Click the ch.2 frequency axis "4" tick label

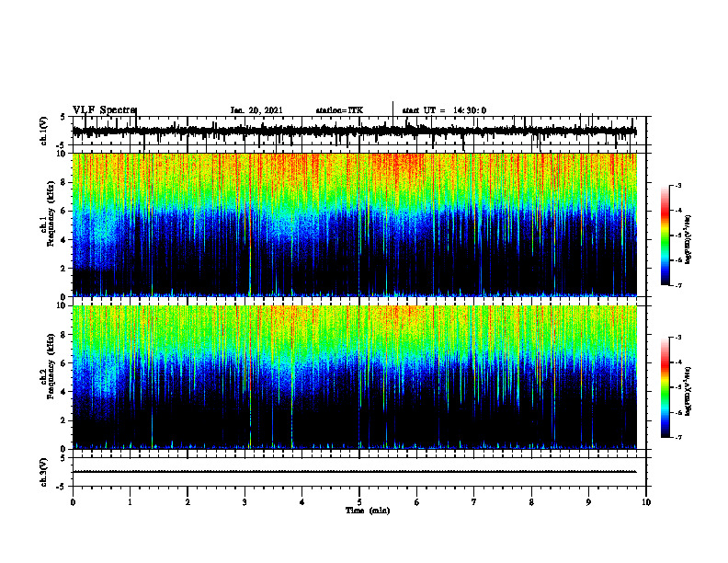coord(63,392)
